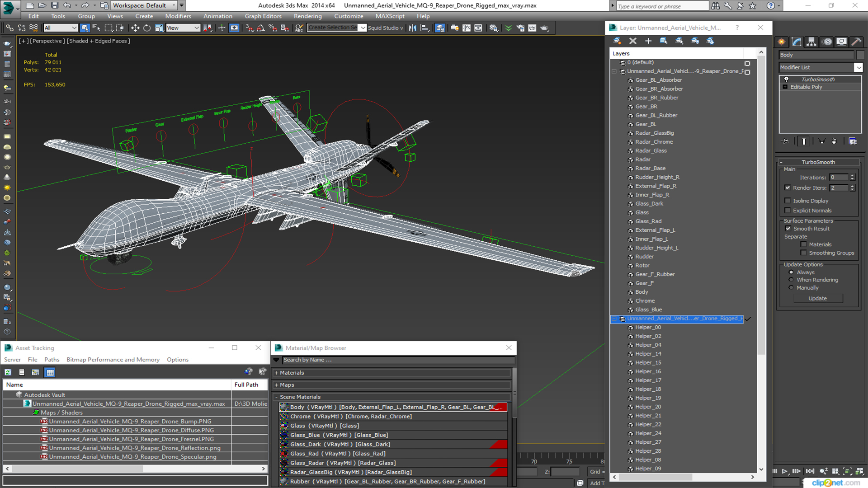This screenshot has height=488, width=868.
Task: Collapse the Scene Materials group
Action: (276, 397)
